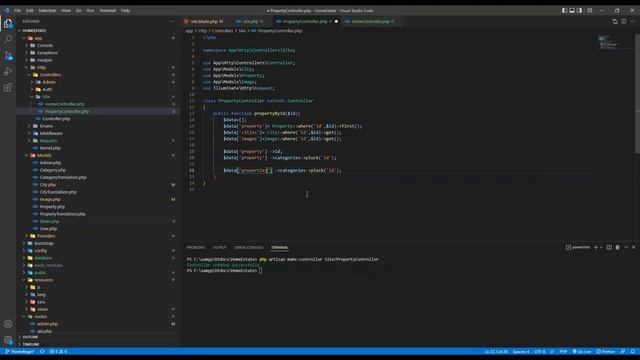The width and height of the screenshot is (640, 360).
Task: Click App breadcrumb segment above editor
Action: click(x=189, y=31)
